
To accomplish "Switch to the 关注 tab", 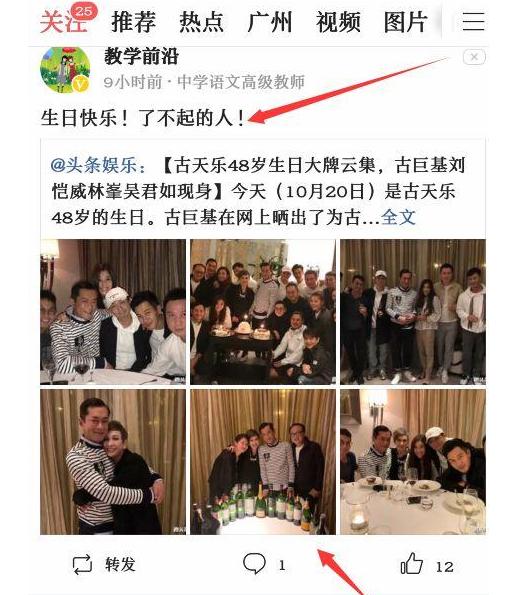I will point(64,22).
